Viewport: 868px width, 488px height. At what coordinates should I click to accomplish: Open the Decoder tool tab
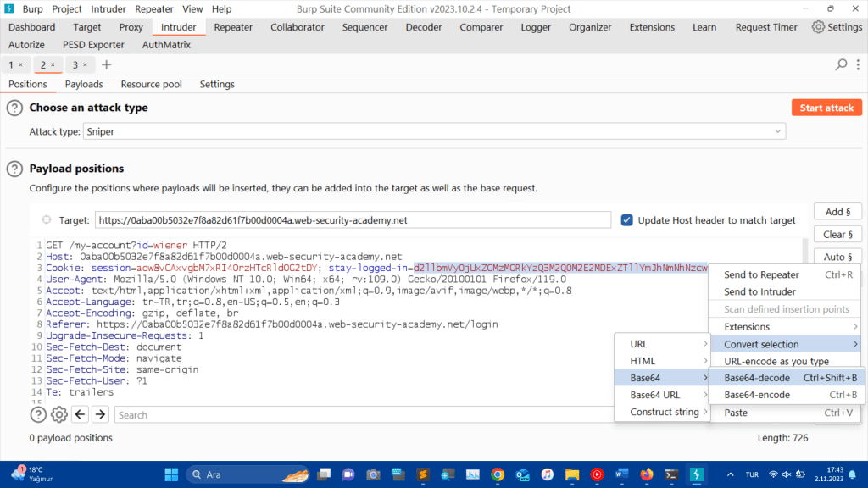pos(423,27)
